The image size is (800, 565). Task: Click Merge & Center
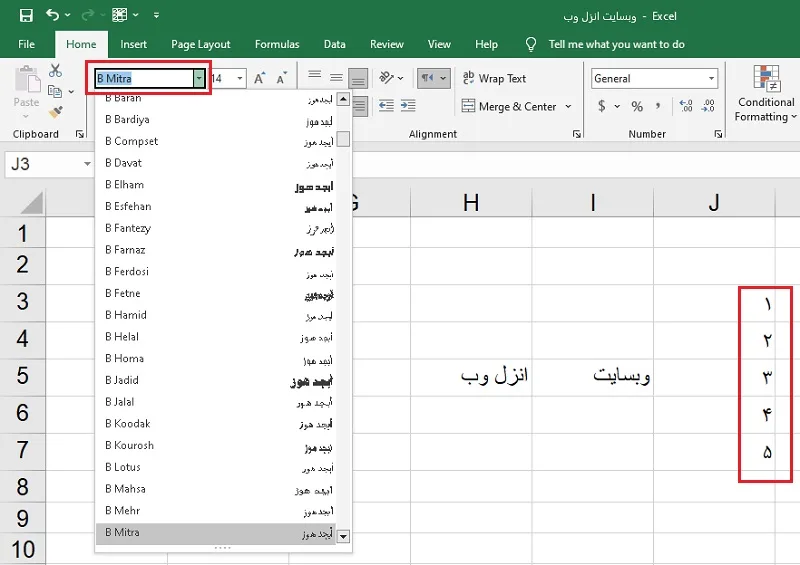(x=509, y=106)
